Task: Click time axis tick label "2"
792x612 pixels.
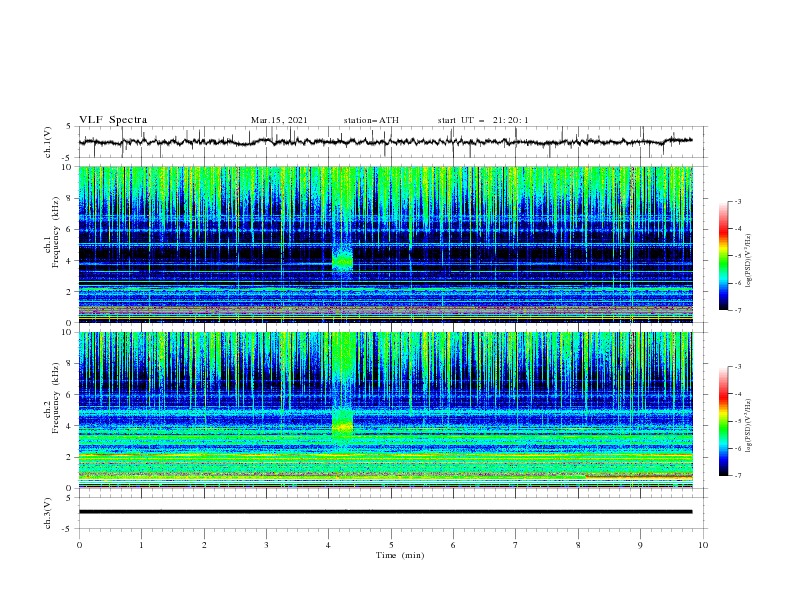Action: point(204,545)
